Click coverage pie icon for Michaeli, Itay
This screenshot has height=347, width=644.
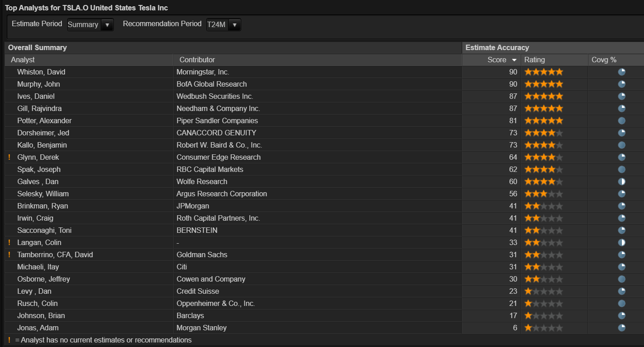622,267
